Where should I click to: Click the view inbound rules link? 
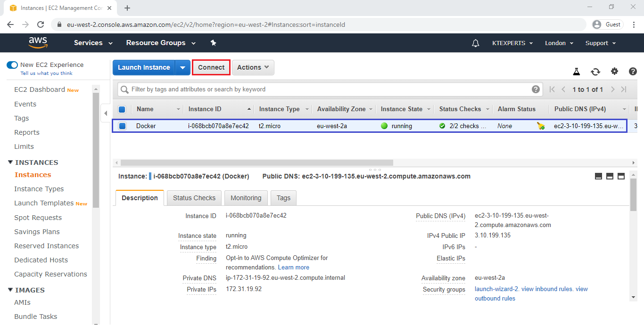click(547, 289)
